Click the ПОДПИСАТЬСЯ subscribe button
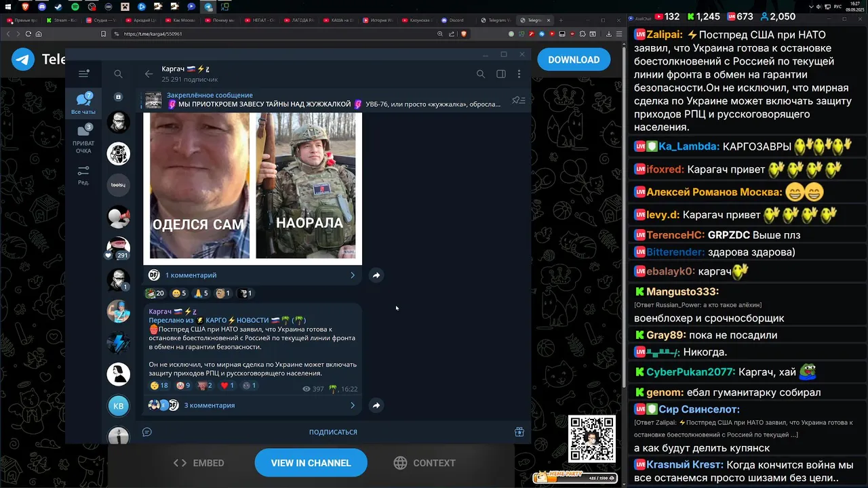 coord(333,432)
